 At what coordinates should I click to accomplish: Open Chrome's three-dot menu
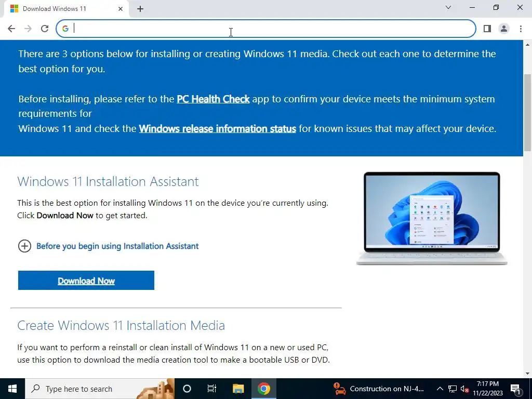521,29
